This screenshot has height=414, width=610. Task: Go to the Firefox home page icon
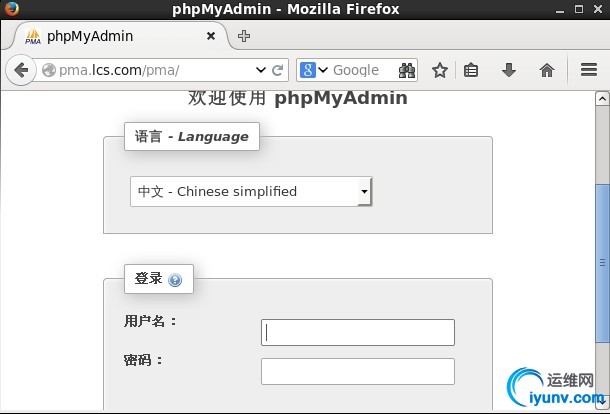(546, 70)
